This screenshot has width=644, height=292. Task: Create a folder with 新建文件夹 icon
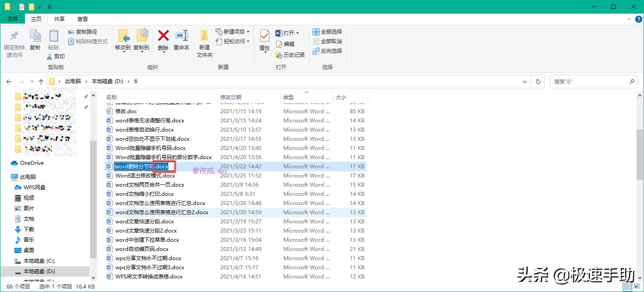[x=204, y=42]
